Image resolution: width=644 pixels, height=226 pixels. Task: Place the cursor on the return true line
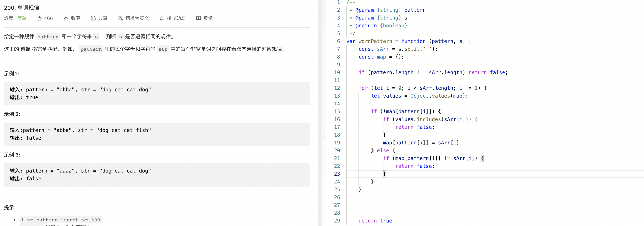pyautogui.click(x=375, y=221)
